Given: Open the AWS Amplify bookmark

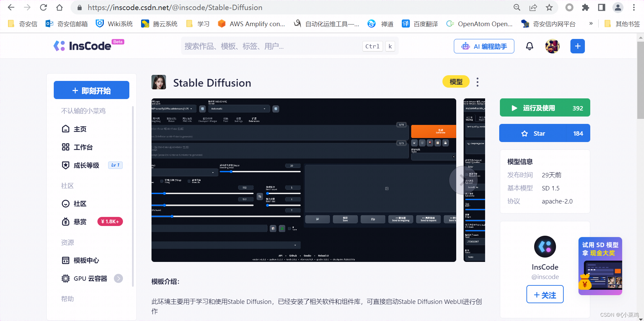Looking at the screenshot, I should [251, 24].
